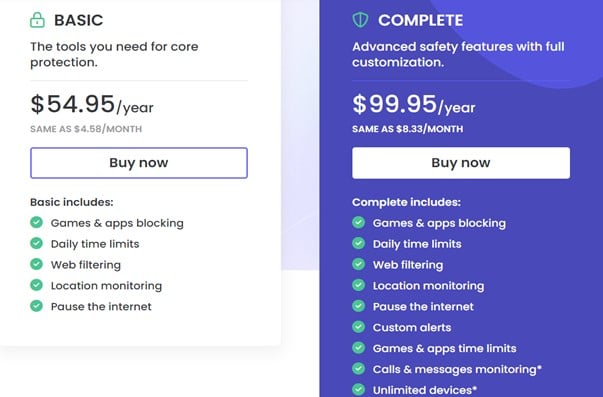Click the checkmark beside Basic Web filtering

click(37, 264)
